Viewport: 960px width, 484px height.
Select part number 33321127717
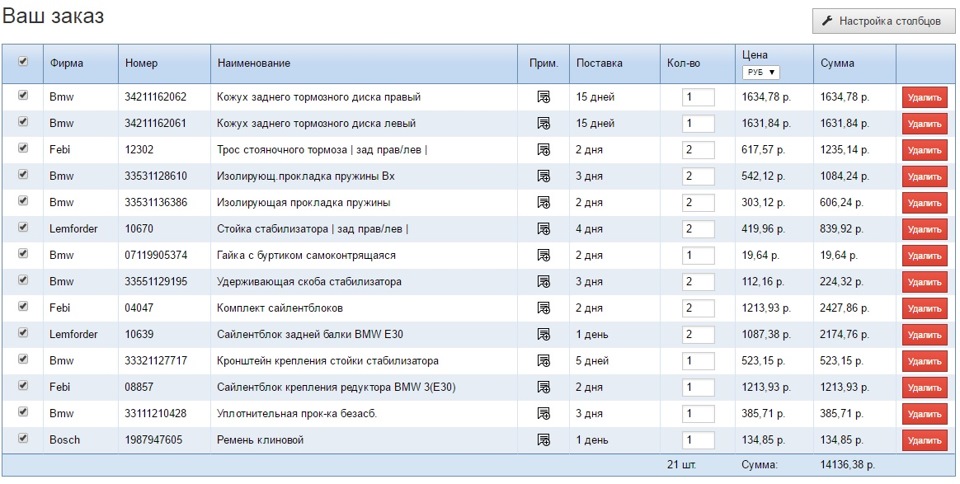pos(156,361)
